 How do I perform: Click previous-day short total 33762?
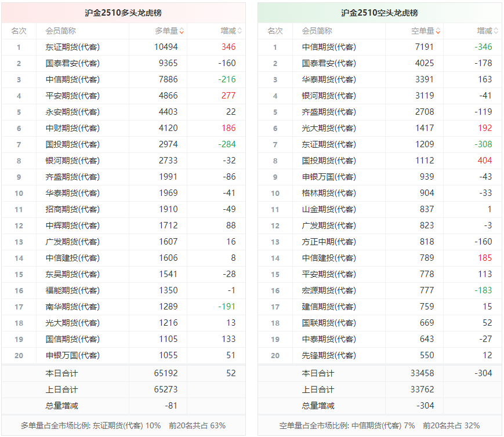coord(422,389)
